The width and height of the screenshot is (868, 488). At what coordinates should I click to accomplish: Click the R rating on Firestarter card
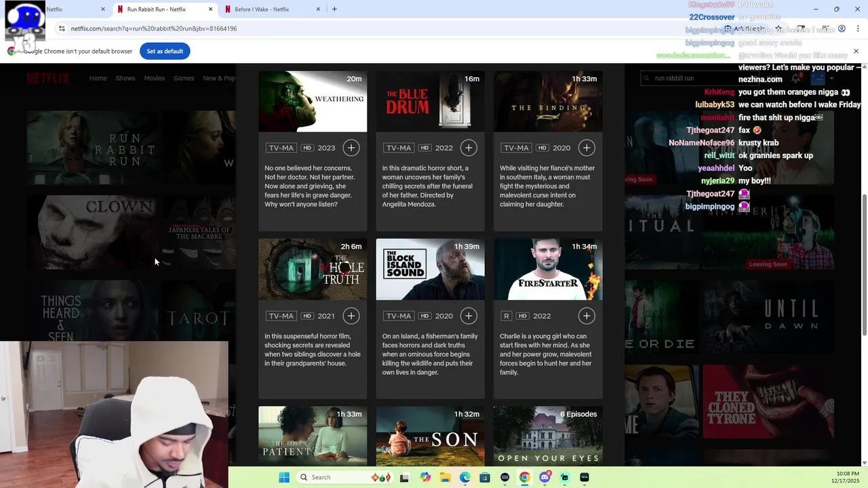507,316
